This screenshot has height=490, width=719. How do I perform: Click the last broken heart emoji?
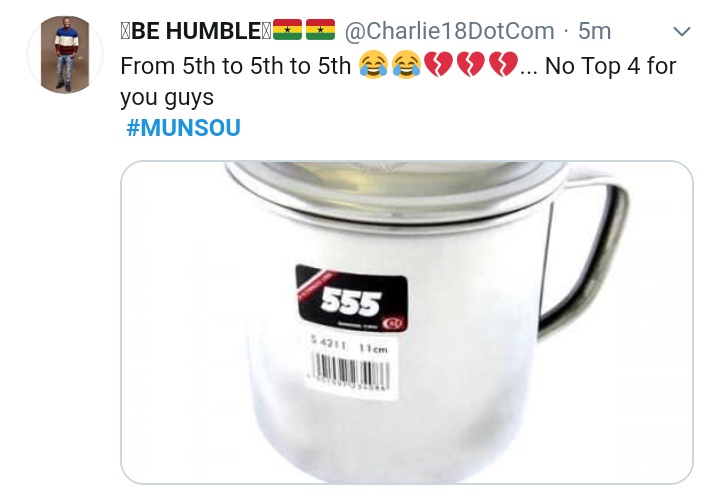pyautogui.click(x=504, y=65)
